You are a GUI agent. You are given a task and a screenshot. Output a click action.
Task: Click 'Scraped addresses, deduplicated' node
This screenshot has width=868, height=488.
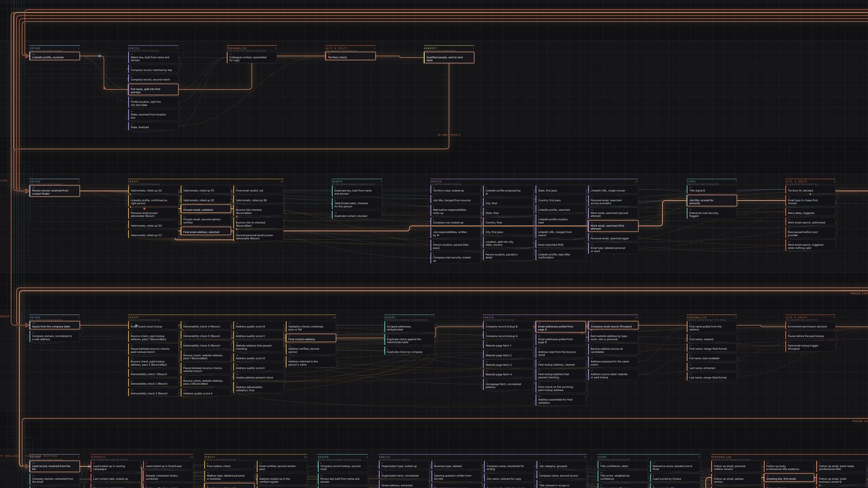pos(410,328)
